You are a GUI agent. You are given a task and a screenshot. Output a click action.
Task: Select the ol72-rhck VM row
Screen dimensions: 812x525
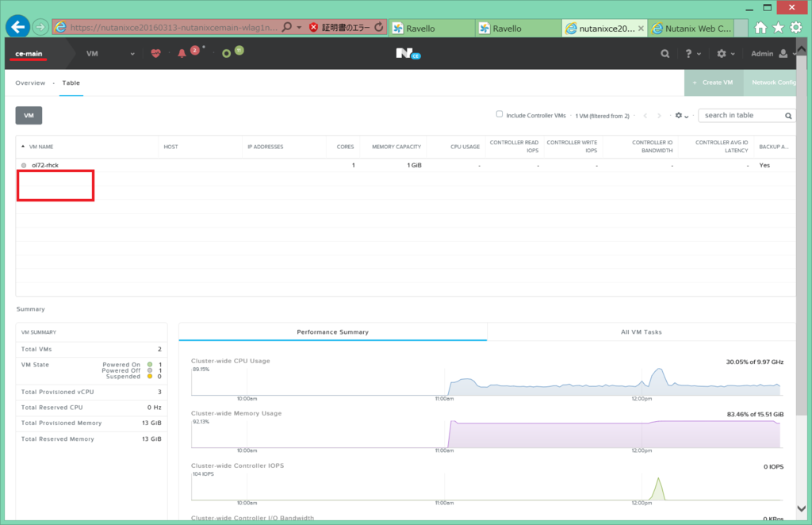pyautogui.click(x=405, y=165)
